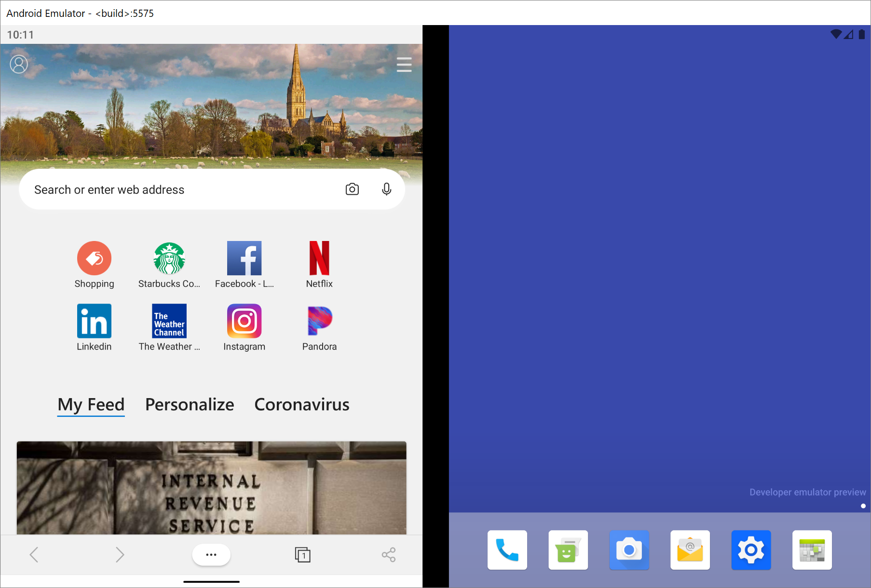The width and height of the screenshot is (871, 588).
Task: Start a voice search with the microphone
Action: [x=386, y=189]
